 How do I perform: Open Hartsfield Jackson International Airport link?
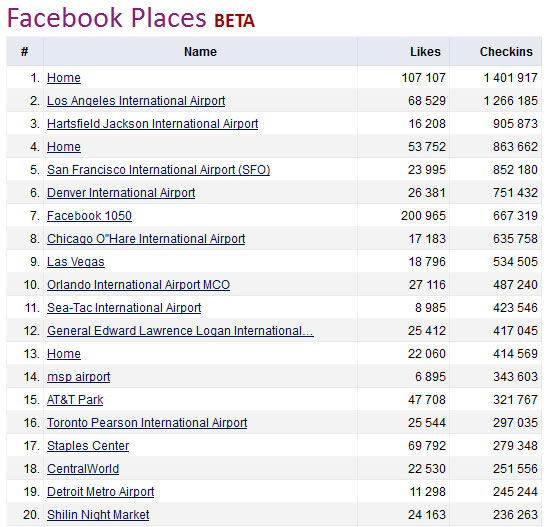point(152,124)
